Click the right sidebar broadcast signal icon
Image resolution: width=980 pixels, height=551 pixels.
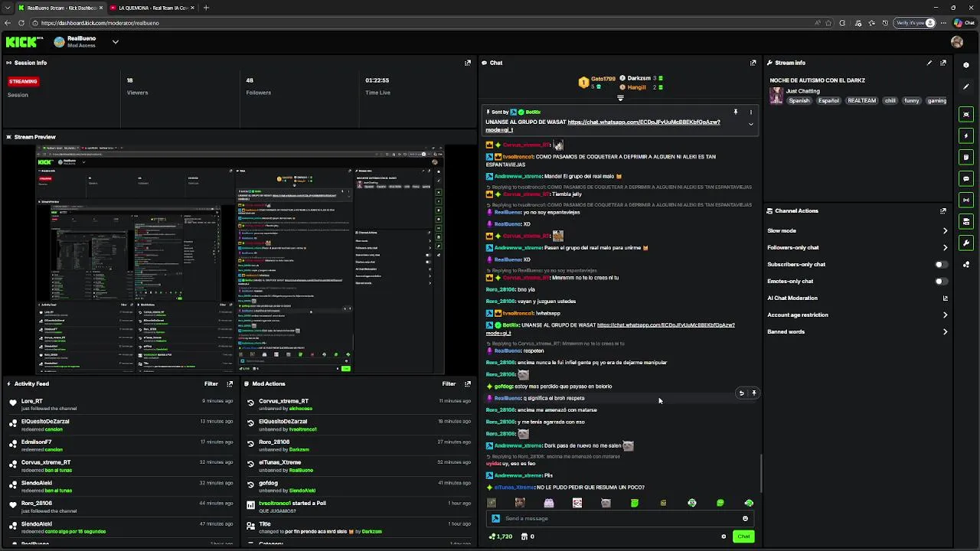pyautogui.click(x=966, y=200)
